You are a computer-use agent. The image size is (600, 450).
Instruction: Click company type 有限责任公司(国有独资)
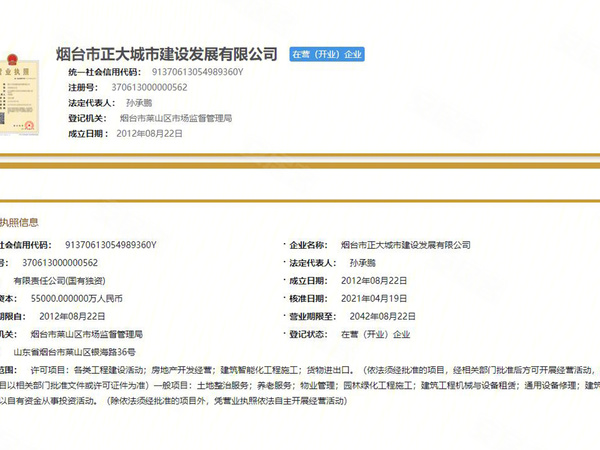[59, 281]
